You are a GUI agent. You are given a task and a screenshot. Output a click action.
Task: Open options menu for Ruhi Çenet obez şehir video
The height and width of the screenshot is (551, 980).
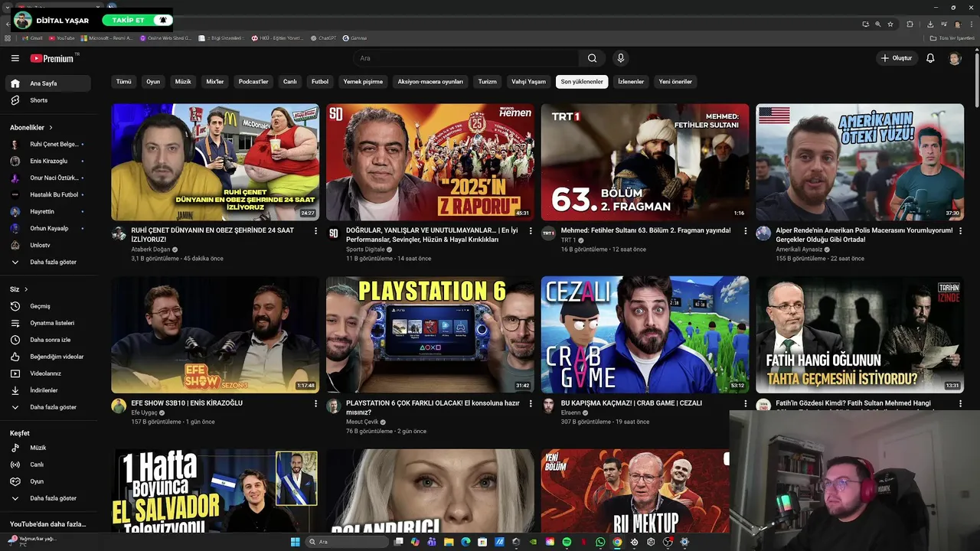[315, 231]
